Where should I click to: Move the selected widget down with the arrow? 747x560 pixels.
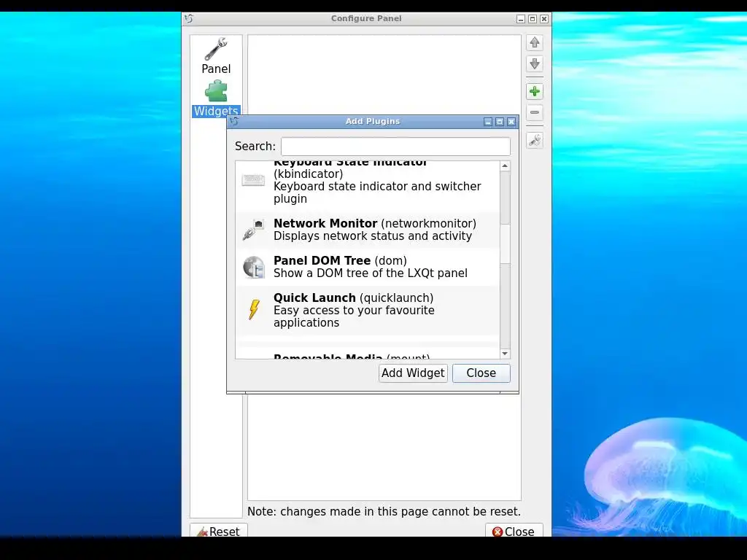[535, 64]
